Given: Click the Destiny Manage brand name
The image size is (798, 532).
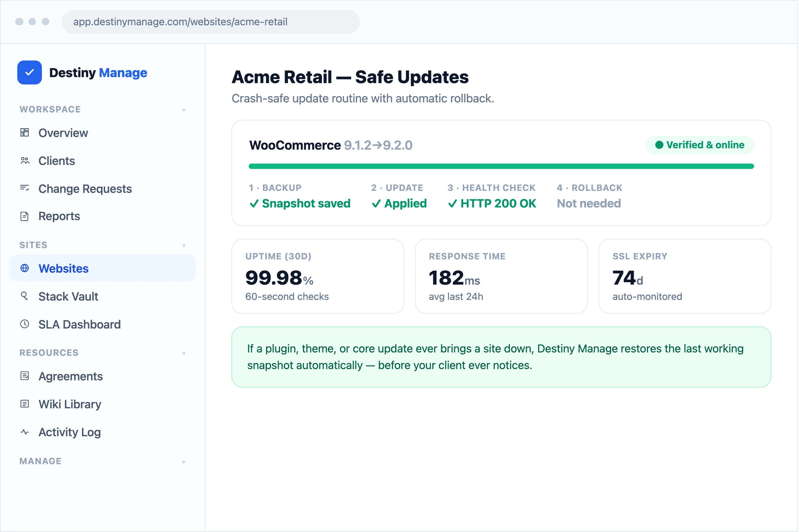Looking at the screenshot, I should [x=98, y=72].
